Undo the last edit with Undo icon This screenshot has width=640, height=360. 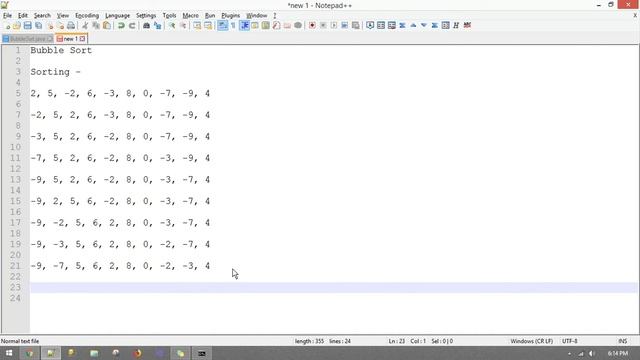[121, 26]
